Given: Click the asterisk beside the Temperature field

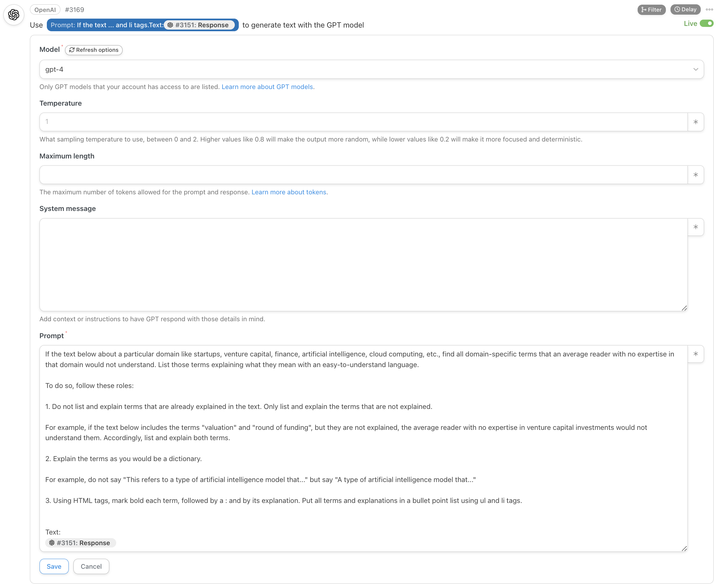Looking at the screenshot, I should 695,122.
